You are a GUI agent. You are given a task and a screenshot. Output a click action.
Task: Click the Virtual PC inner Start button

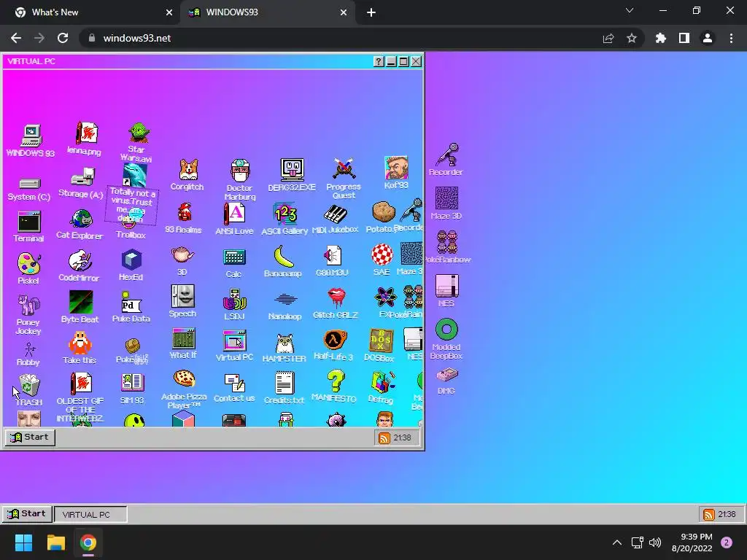(30, 437)
